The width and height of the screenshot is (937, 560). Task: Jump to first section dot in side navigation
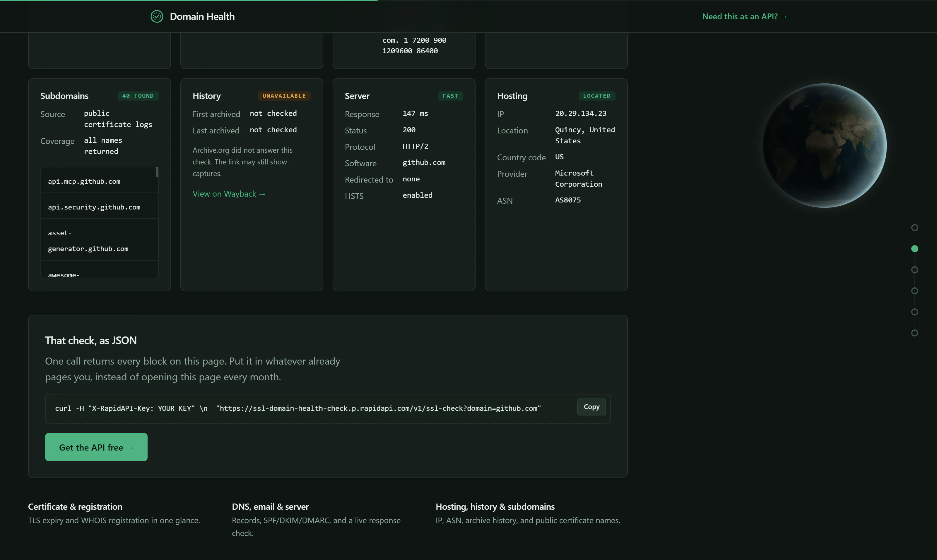pyautogui.click(x=914, y=228)
